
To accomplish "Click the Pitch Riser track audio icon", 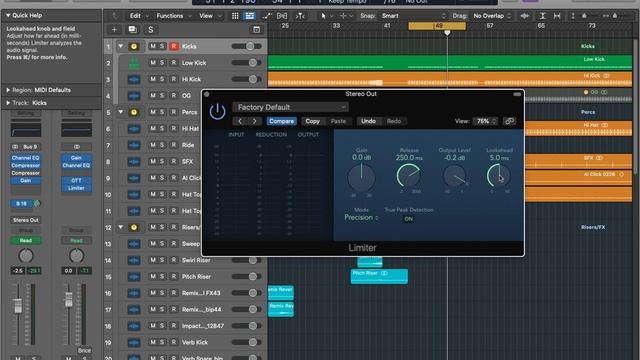I will (134, 277).
